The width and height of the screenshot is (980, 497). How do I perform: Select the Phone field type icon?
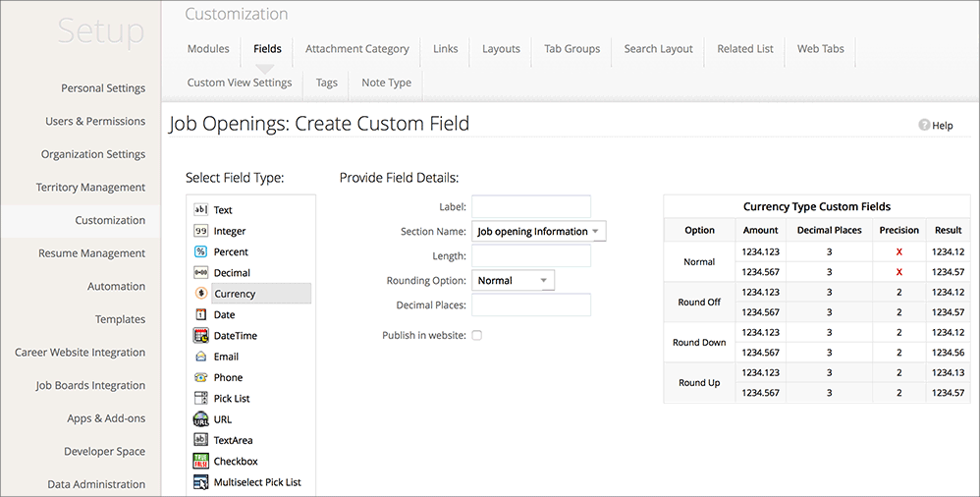pyautogui.click(x=200, y=377)
